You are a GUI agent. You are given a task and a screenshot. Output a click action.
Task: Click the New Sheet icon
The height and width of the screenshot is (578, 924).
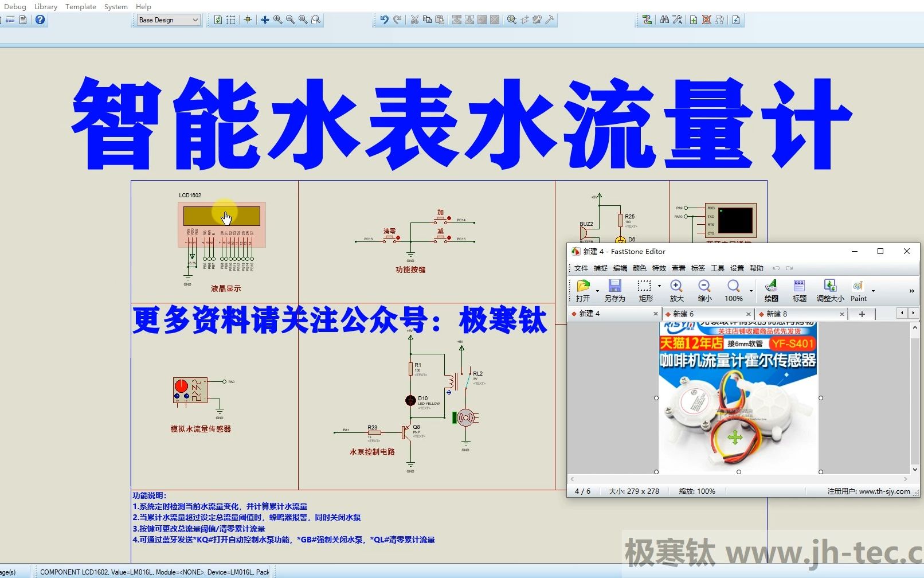click(694, 19)
